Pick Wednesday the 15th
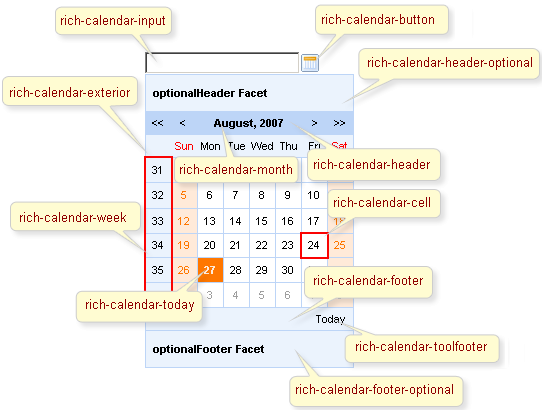 click(x=261, y=221)
